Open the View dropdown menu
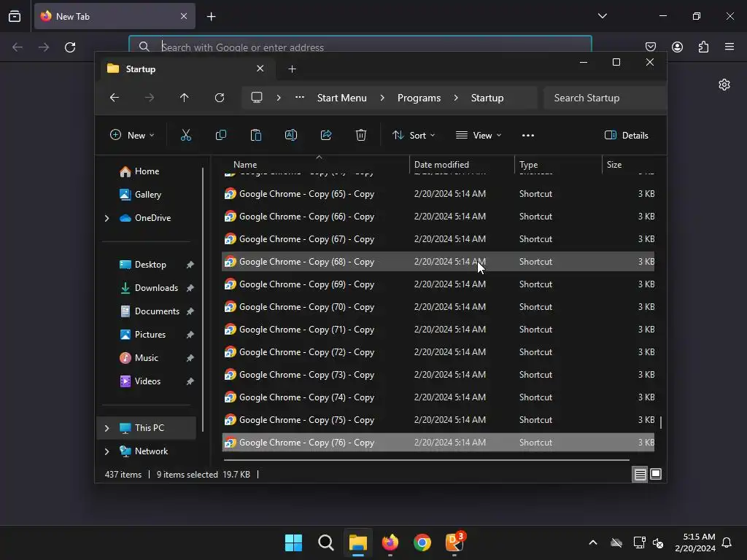Image resolution: width=747 pixels, height=560 pixels. tap(479, 135)
